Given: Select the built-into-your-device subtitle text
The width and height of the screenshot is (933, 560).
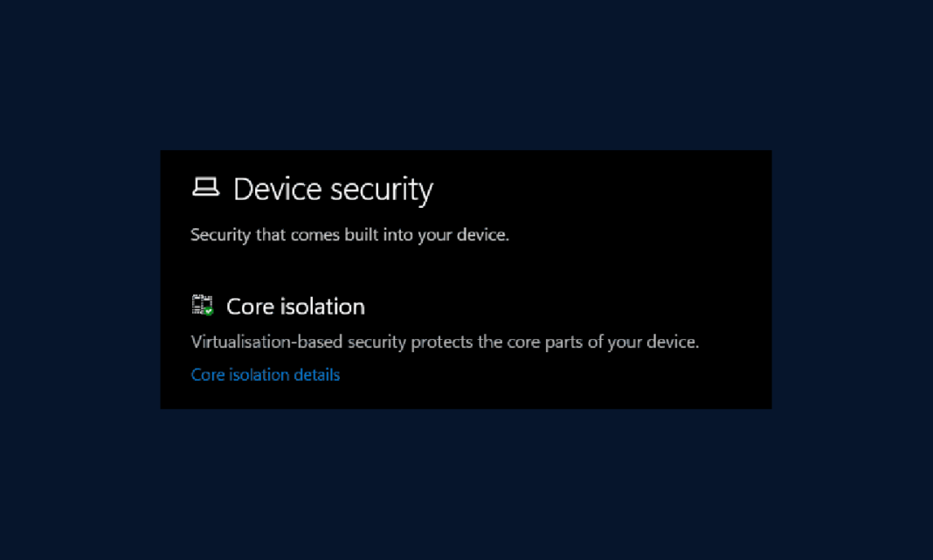Looking at the screenshot, I should (x=349, y=234).
